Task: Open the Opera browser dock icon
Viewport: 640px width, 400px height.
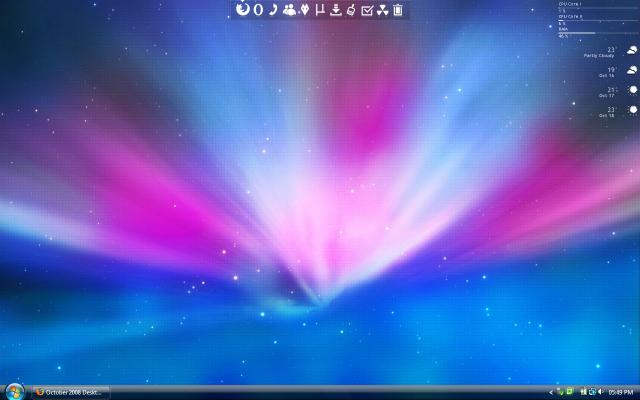Action: click(258, 9)
